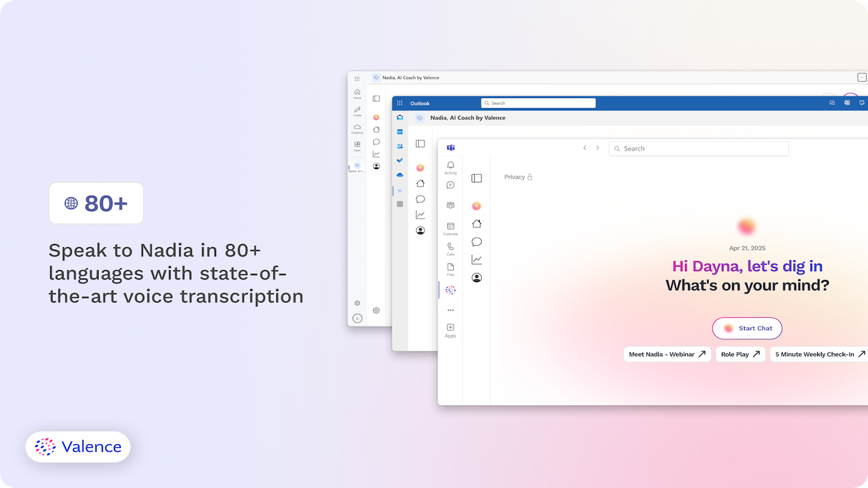
Task: Open Home in the Microsoft 365 window
Action: (357, 93)
